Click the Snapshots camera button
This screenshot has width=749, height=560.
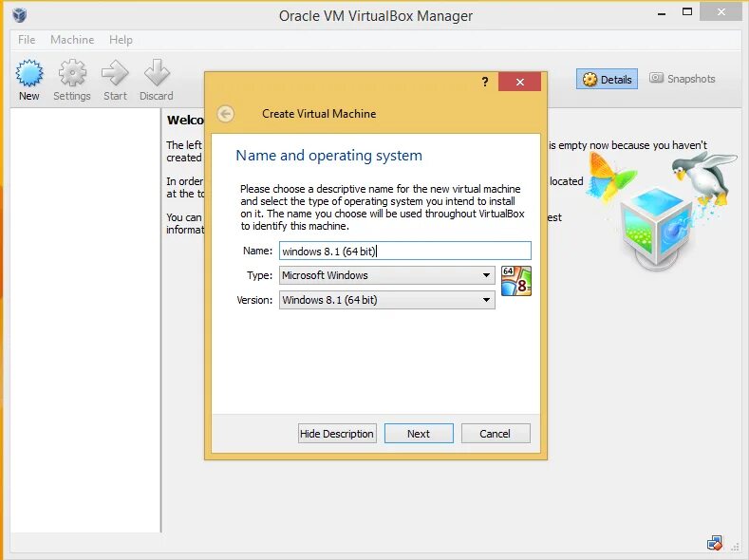click(683, 79)
